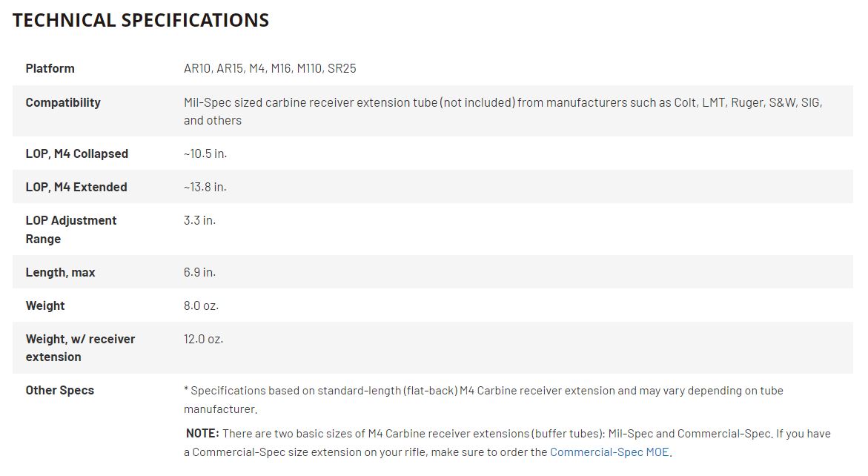Click the 12.0 oz. value

click(x=204, y=340)
